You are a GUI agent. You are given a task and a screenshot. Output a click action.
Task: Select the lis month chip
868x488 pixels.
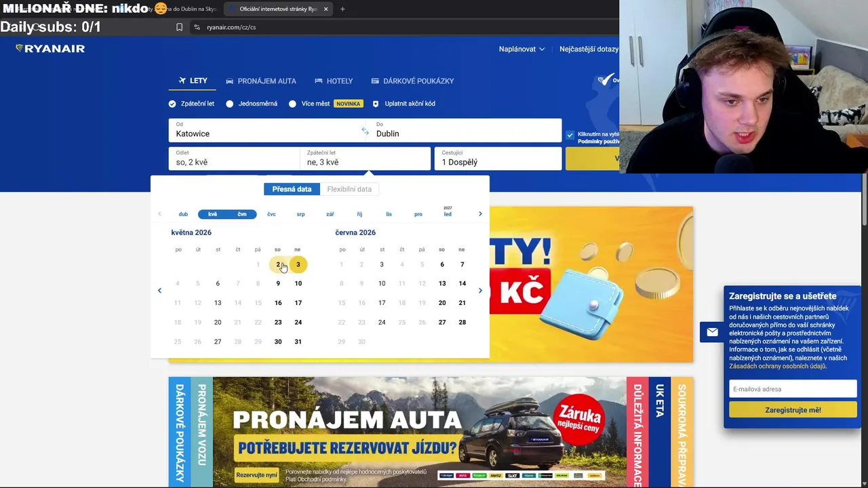(389, 214)
